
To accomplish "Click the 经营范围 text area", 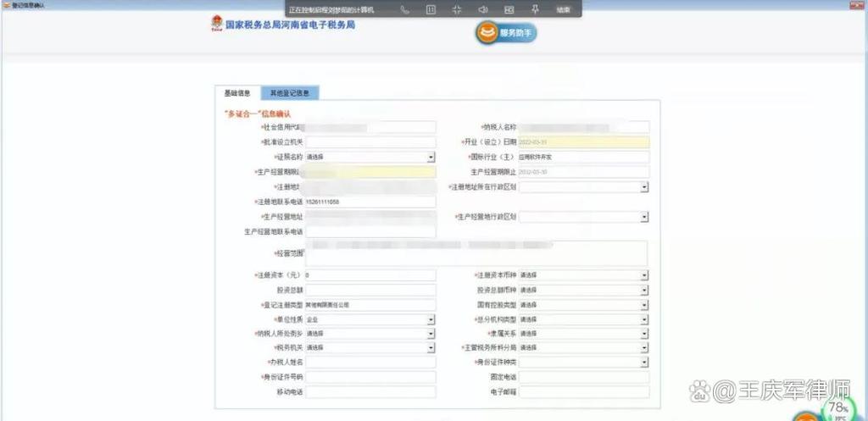I will click(x=476, y=253).
